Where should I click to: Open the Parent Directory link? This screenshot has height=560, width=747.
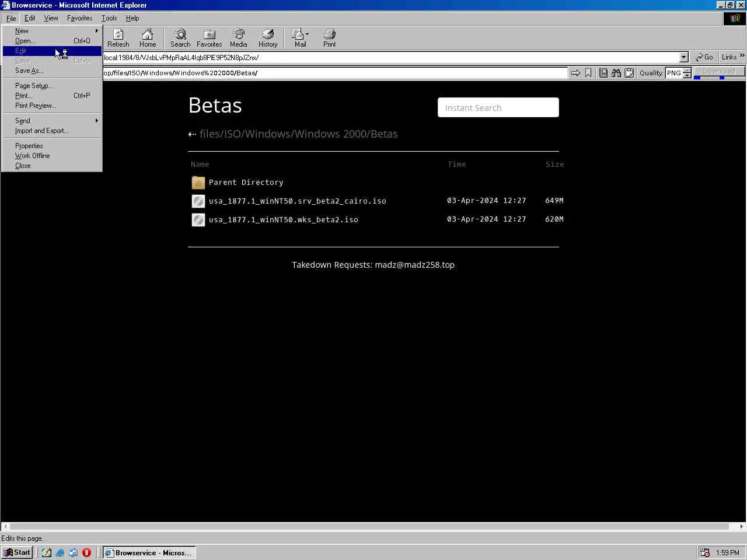click(246, 183)
